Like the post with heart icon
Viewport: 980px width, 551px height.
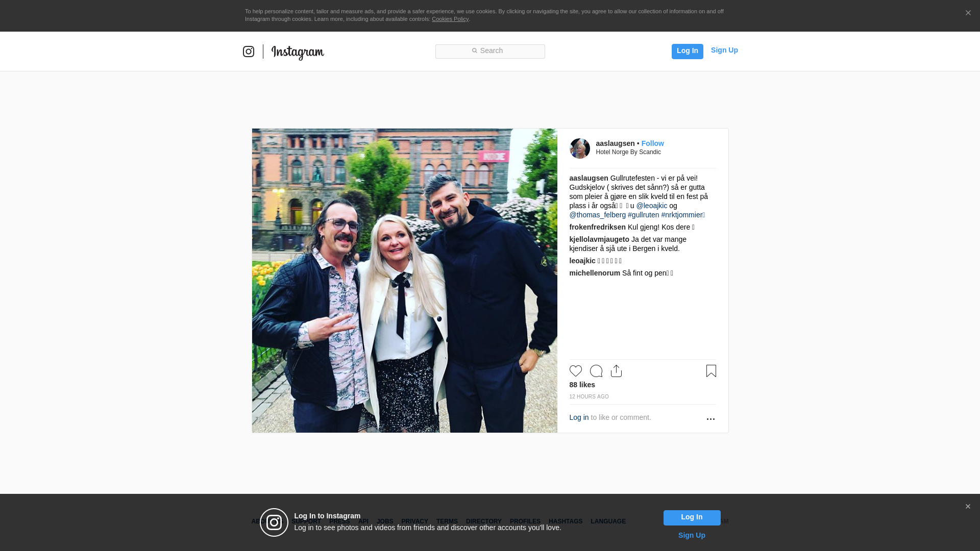click(x=575, y=371)
